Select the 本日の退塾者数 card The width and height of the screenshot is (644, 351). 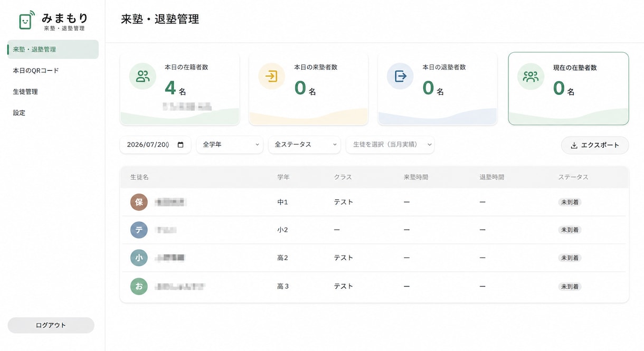pos(438,89)
